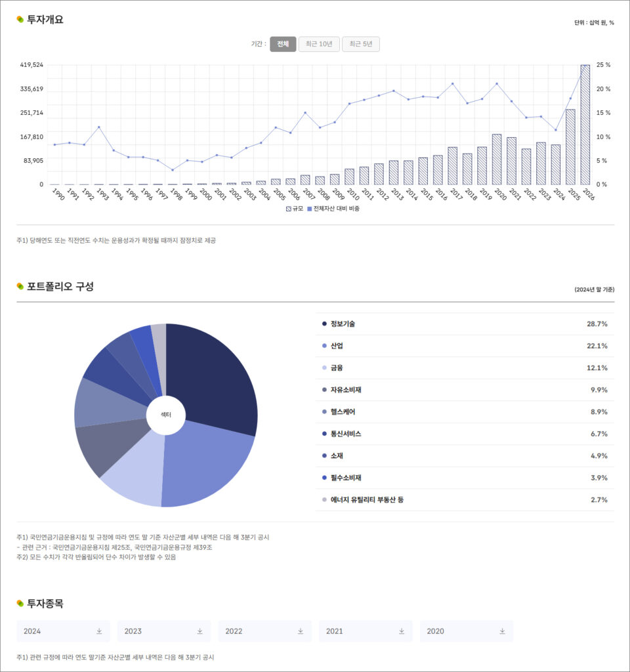This screenshot has height=672, width=630.
Task: Open the 2024 investment list file
Action: 64,631
